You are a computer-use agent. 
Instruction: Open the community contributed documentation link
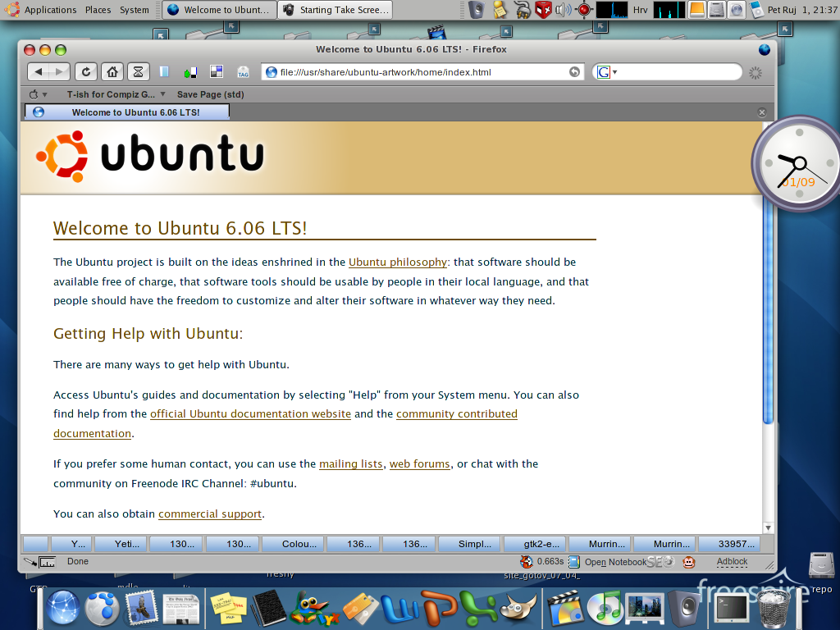456,413
